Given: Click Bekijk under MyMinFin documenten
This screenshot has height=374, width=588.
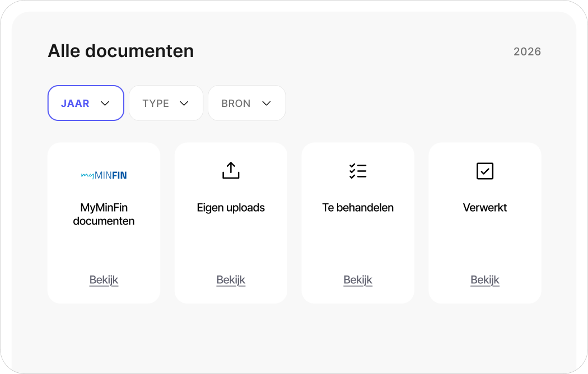Looking at the screenshot, I should point(104,280).
